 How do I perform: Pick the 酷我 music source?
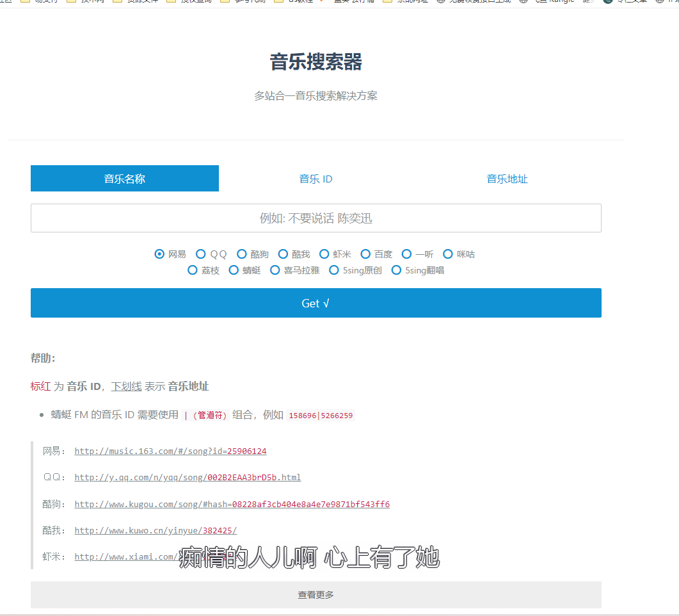[283, 254]
